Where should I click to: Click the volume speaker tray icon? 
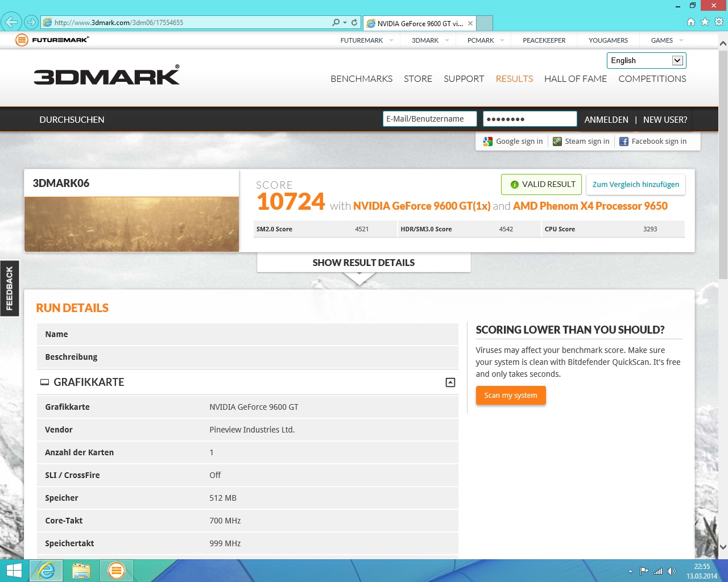[672, 571]
